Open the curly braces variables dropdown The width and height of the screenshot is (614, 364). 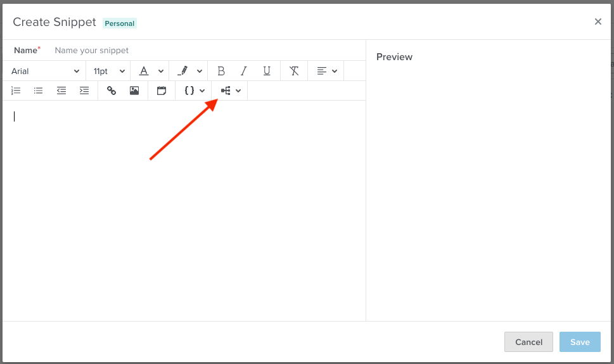point(194,91)
